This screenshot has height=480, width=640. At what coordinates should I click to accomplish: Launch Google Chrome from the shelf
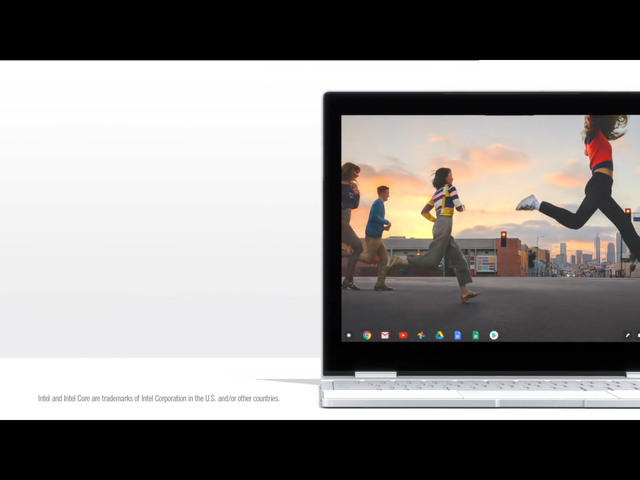click(x=367, y=336)
